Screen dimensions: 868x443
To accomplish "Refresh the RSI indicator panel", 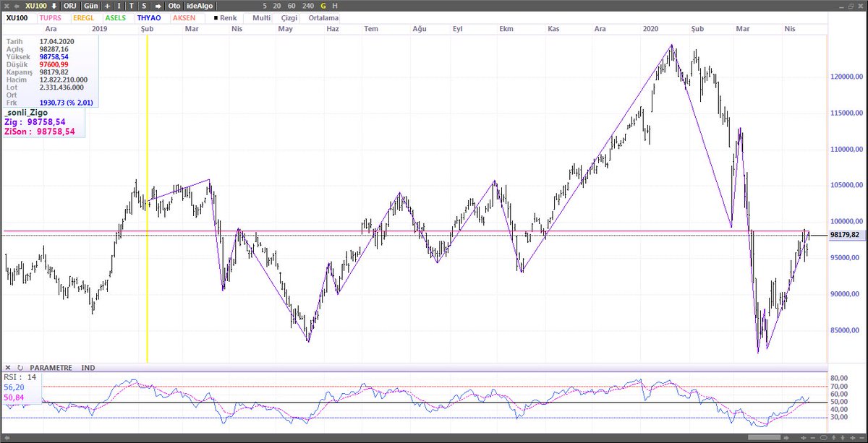I will pyautogui.click(x=20, y=368).
